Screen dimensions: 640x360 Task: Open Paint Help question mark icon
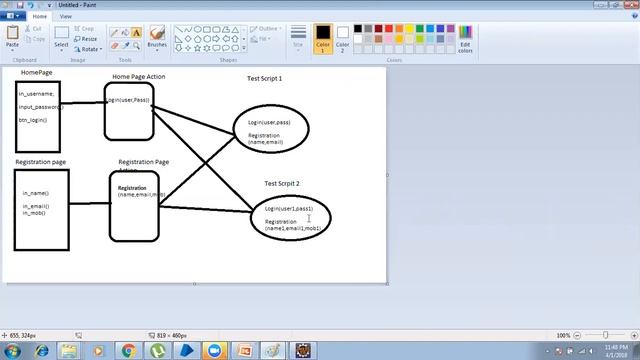click(635, 16)
